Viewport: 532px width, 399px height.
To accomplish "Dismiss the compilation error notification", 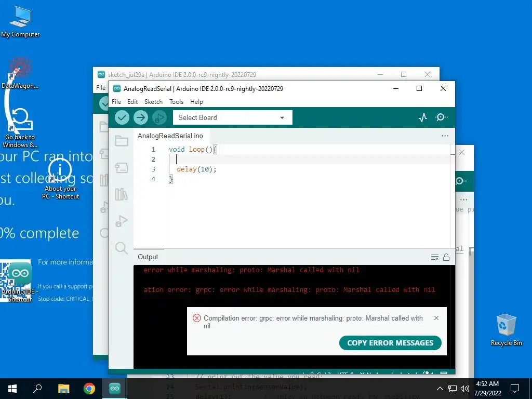I will (436, 318).
